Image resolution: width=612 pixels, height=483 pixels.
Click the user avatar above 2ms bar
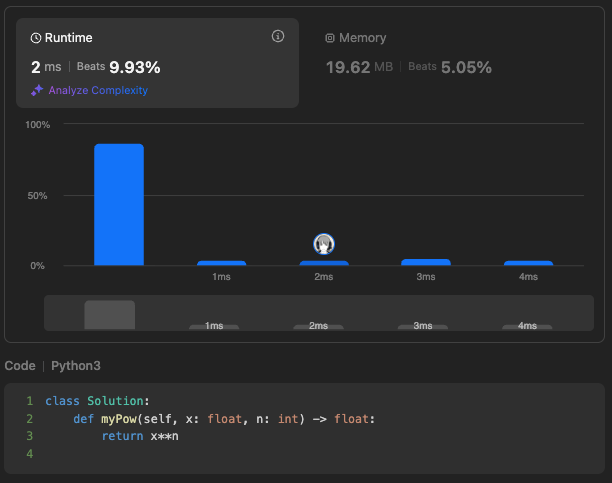[324, 244]
